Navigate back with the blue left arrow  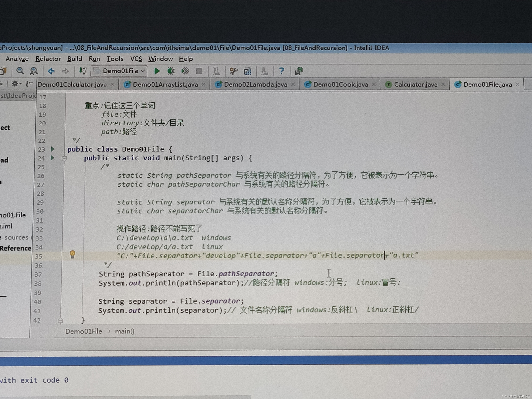[51, 71]
